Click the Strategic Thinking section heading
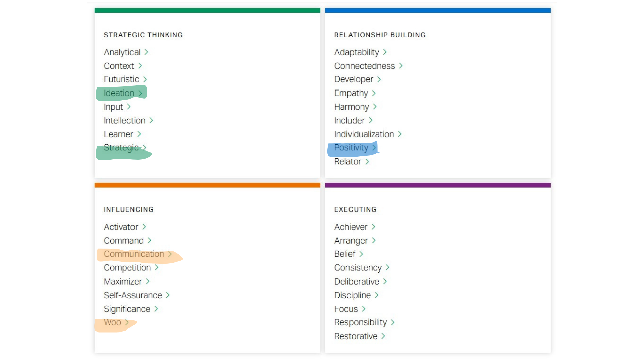The height and width of the screenshot is (362, 644). coord(143,35)
